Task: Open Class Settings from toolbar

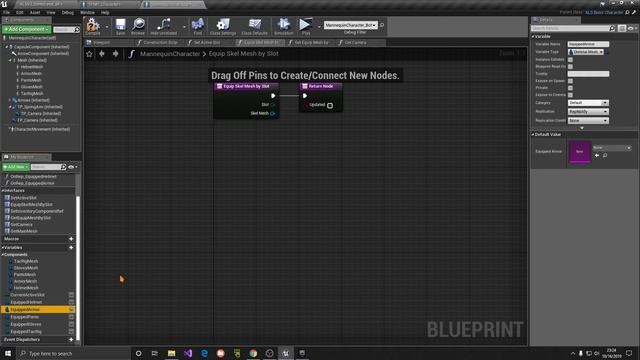Action: pyautogui.click(x=223, y=26)
